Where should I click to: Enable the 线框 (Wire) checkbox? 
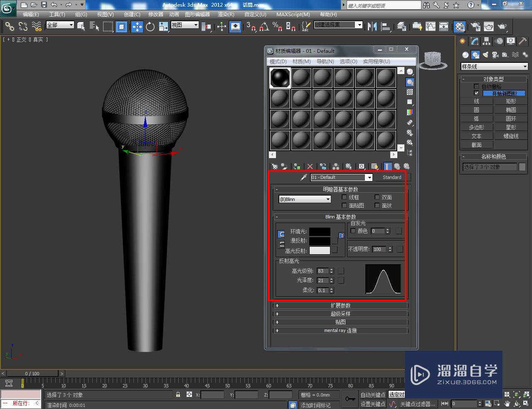[344, 197]
